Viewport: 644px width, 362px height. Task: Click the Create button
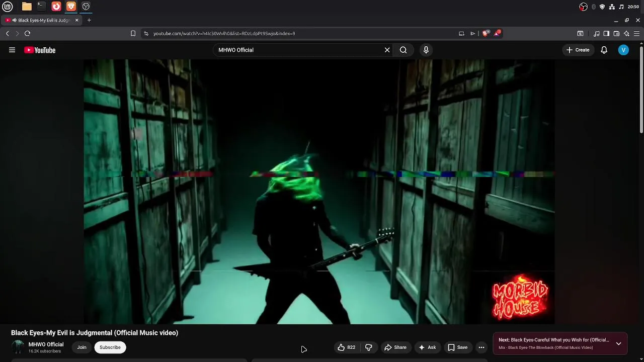tap(578, 50)
